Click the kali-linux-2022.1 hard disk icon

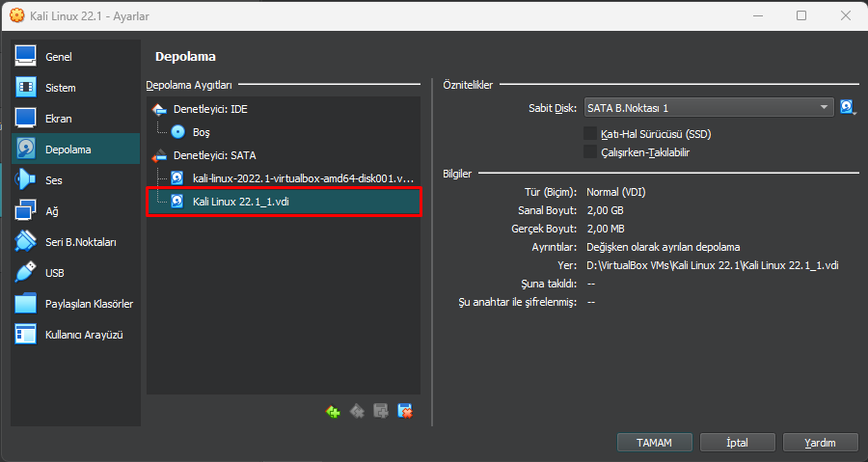click(177, 178)
